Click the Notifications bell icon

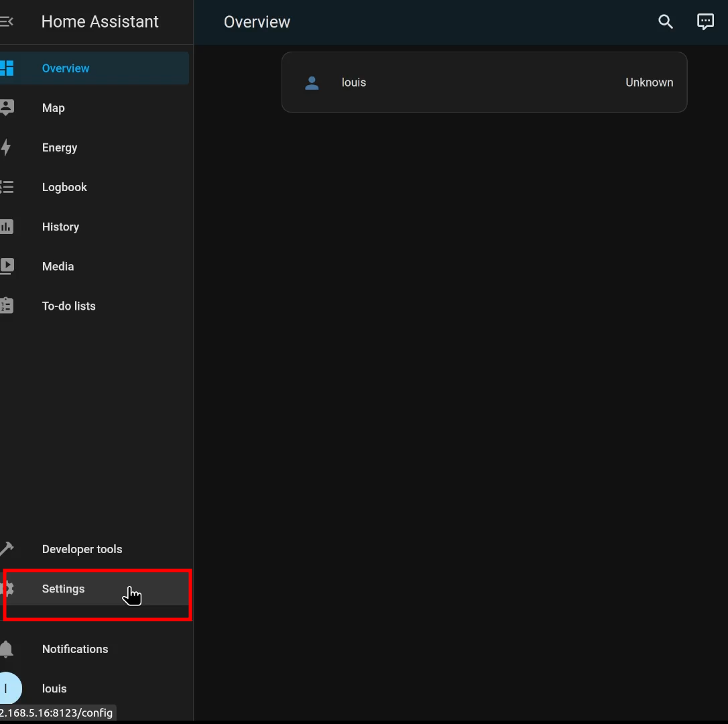point(7,649)
